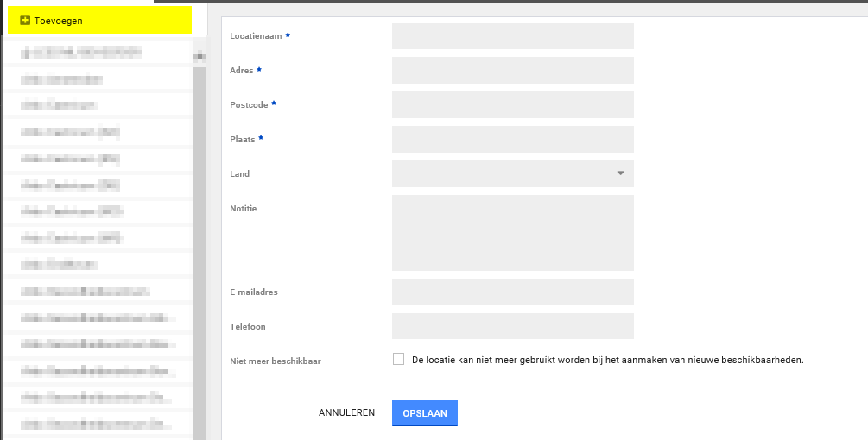The width and height of the screenshot is (868, 440).
Task: Click the Toevoegen add button
Action: click(99, 20)
